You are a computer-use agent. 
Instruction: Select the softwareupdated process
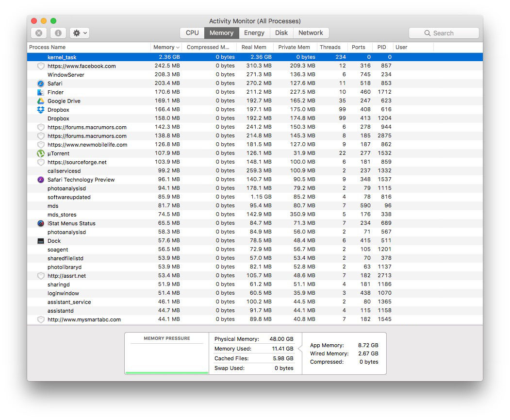(x=255, y=197)
